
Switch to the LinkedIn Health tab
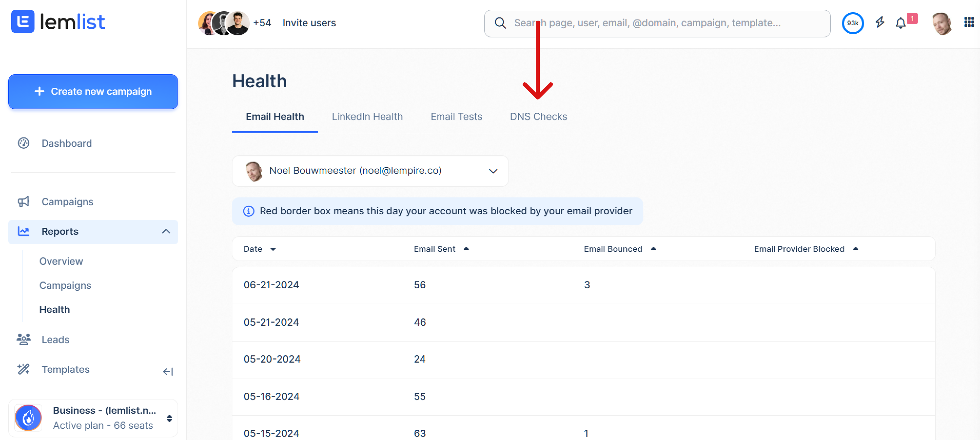pos(367,117)
